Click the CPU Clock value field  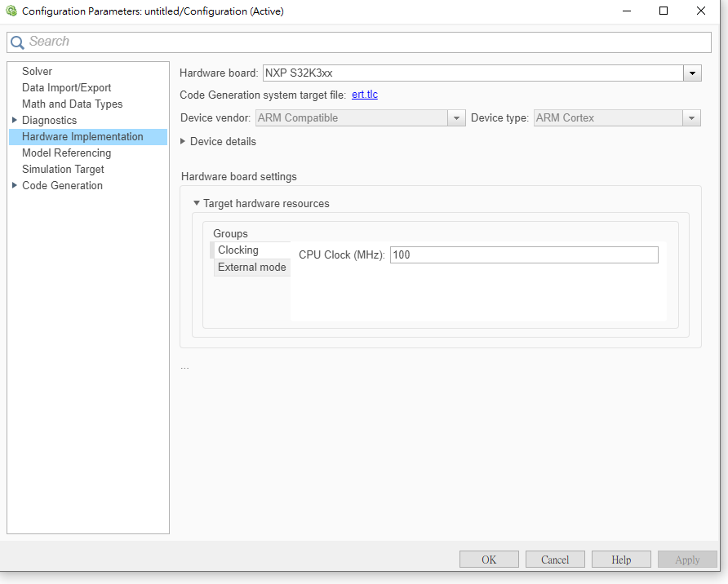(x=522, y=254)
